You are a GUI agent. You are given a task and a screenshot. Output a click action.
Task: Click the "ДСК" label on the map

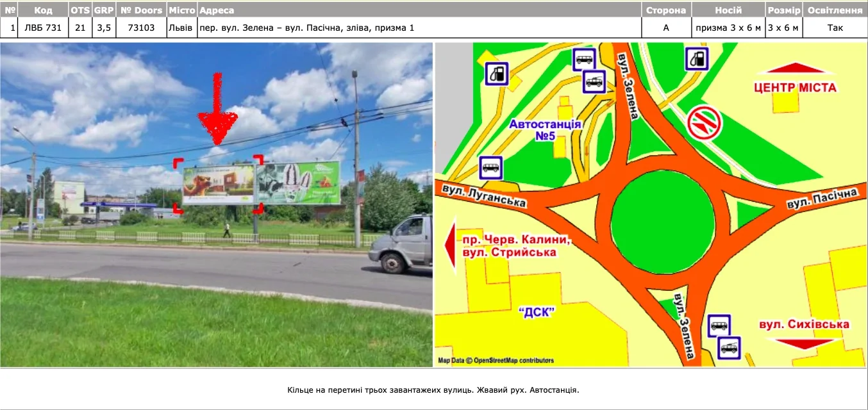536,312
